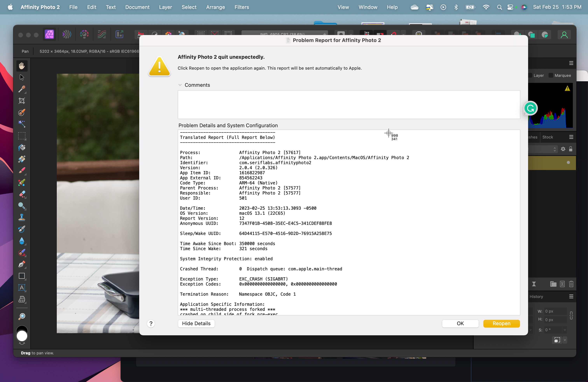The width and height of the screenshot is (588, 382).
Task: Open the Stock panel hamburger menu
Action: pos(571,137)
